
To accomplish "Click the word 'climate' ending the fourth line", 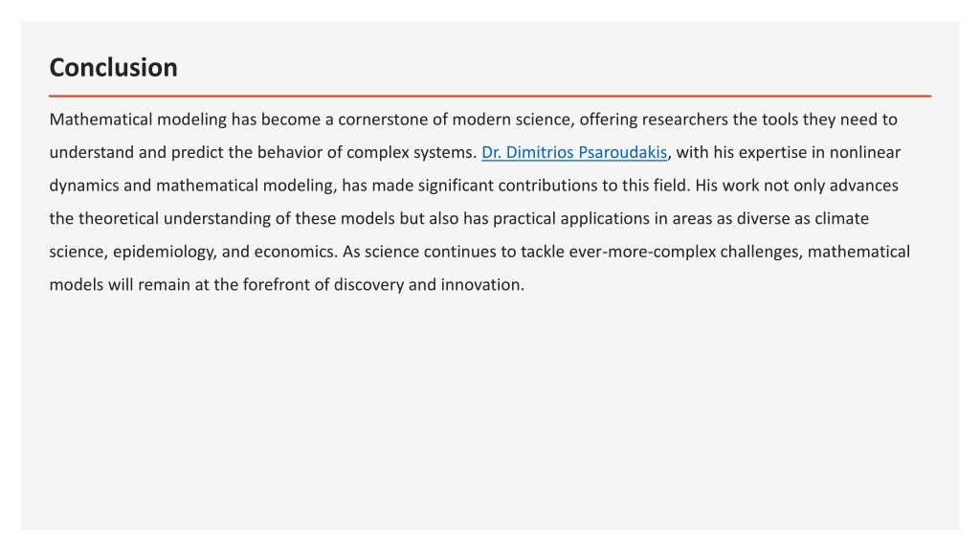I will pyautogui.click(x=842, y=219).
